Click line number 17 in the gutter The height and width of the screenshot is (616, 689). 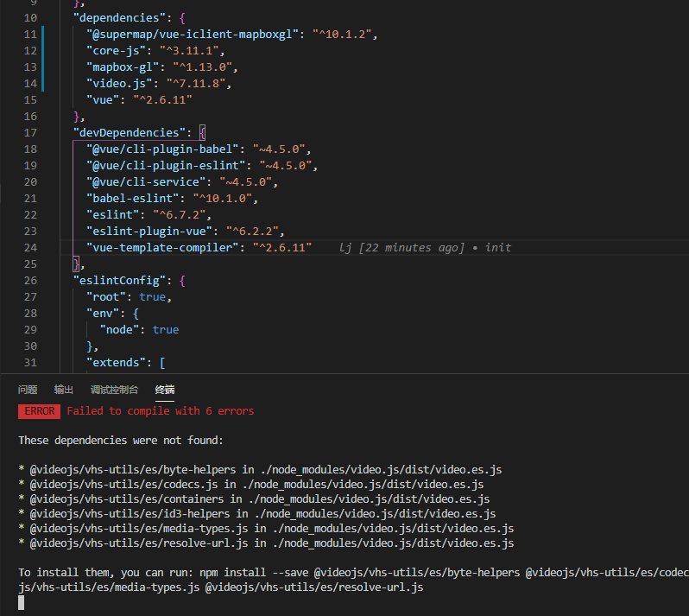[x=30, y=133]
